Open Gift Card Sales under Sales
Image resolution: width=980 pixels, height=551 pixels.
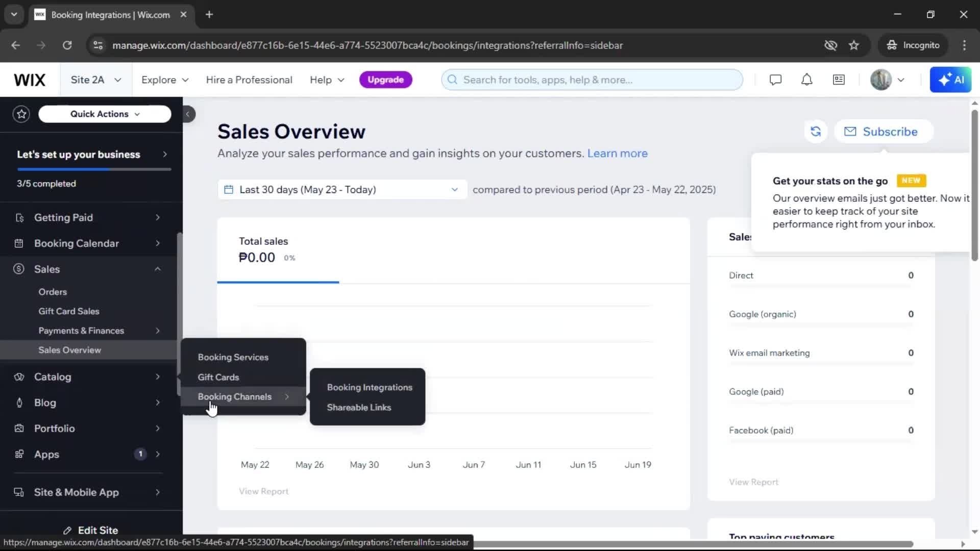(69, 311)
